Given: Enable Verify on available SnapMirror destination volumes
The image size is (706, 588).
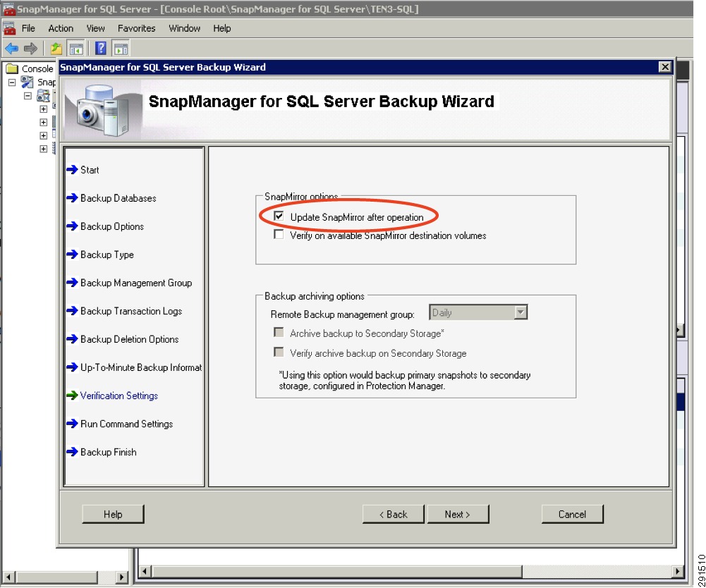Looking at the screenshot, I should pos(279,235).
